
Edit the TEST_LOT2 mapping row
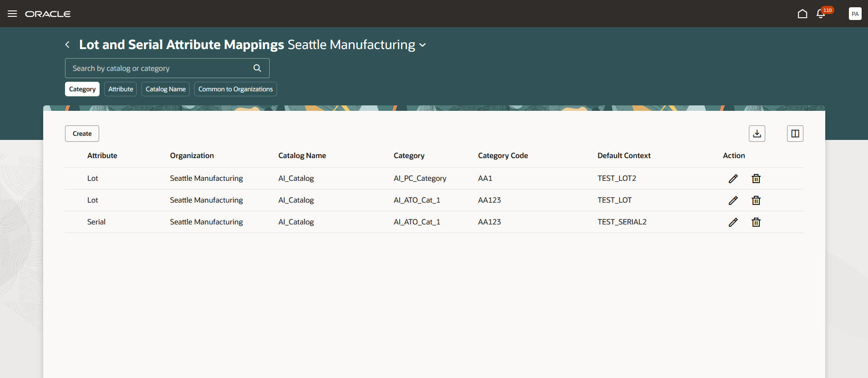pyautogui.click(x=733, y=179)
